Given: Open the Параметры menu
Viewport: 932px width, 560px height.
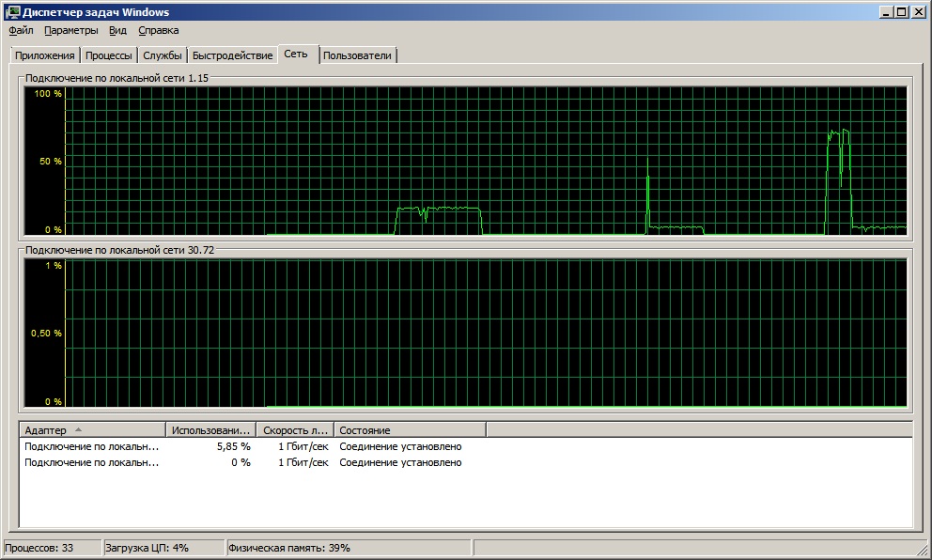Looking at the screenshot, I should point(70,30).
